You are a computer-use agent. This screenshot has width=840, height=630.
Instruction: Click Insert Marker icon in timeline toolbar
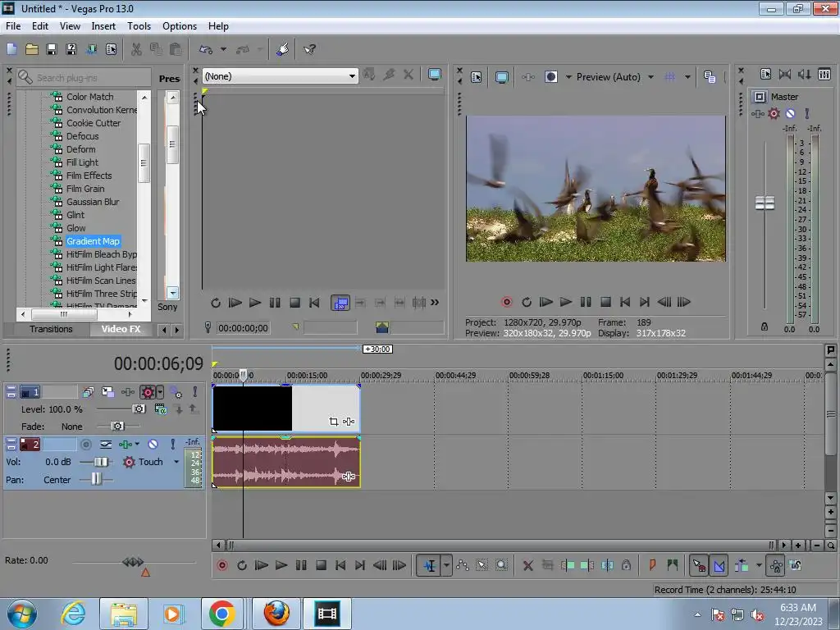(652, 565)
